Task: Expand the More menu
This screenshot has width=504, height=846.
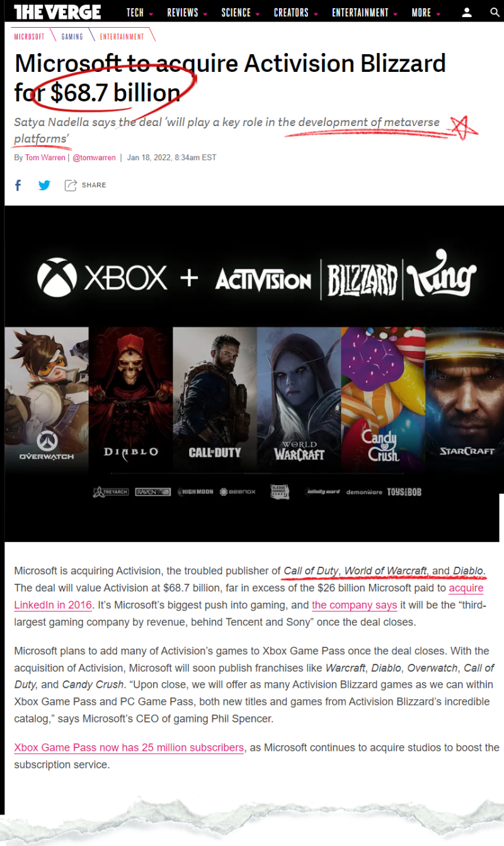Action: 426,13
